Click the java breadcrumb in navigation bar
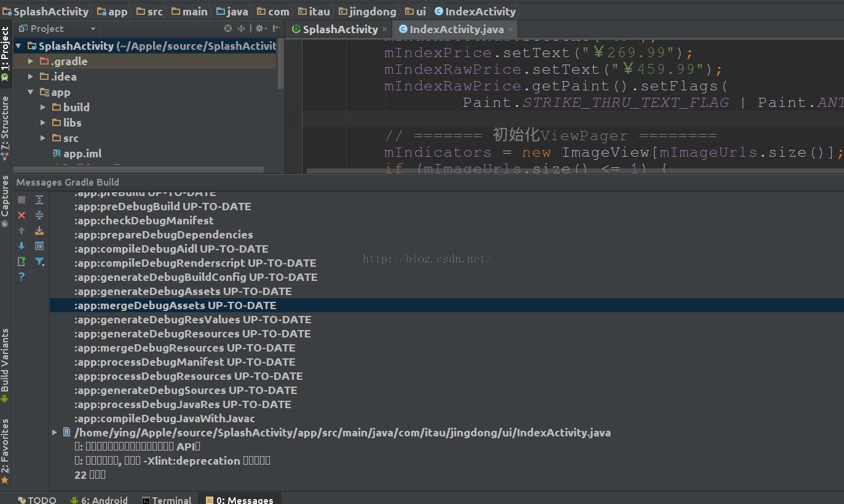This screenshot has width=844, height=504. tap(232, 11)
